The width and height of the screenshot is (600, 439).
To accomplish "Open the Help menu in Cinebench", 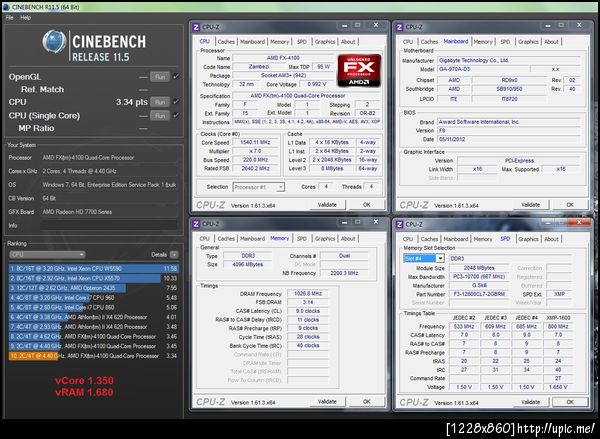I will [x=25, y=18].
